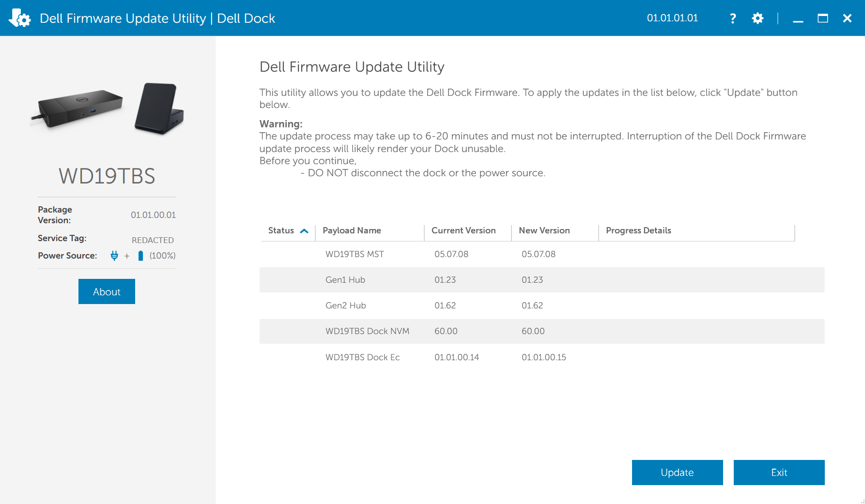This screenshot has height=504, width=865.
Task: Click the power plug icon beside Power Source
Action: click(x=115, y=256)
